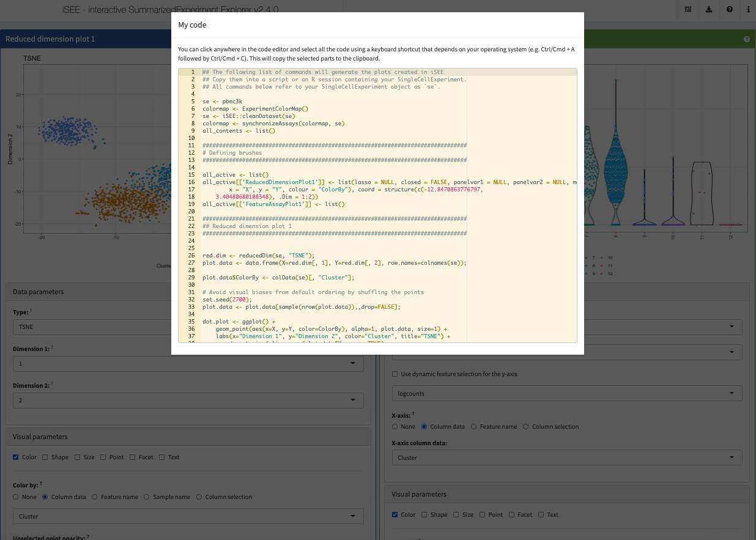The height and width of the screenshot is (540, 756).
Task: Collapse the right Visual parameters section header
Action: (x=566, y=494)
